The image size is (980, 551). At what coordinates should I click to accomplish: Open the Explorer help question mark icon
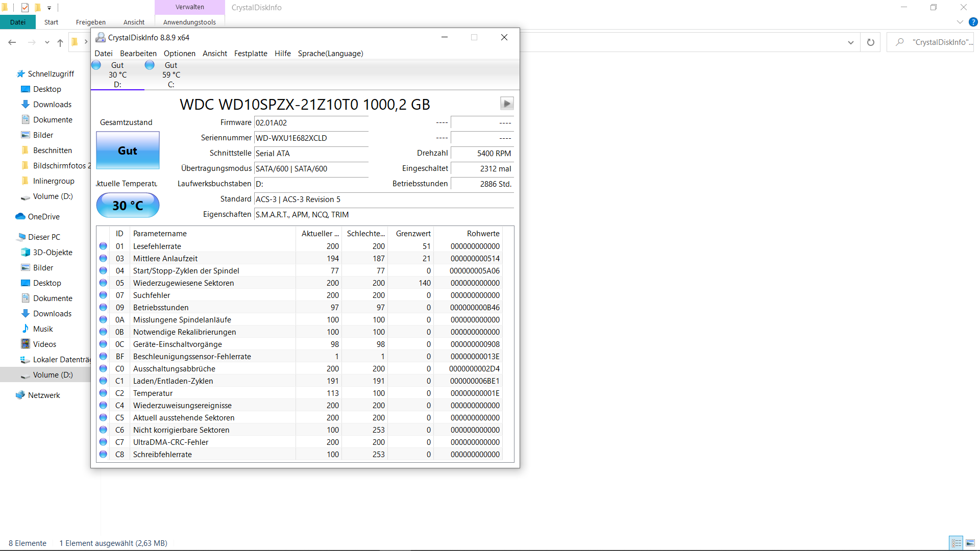[x=973, y=22]
